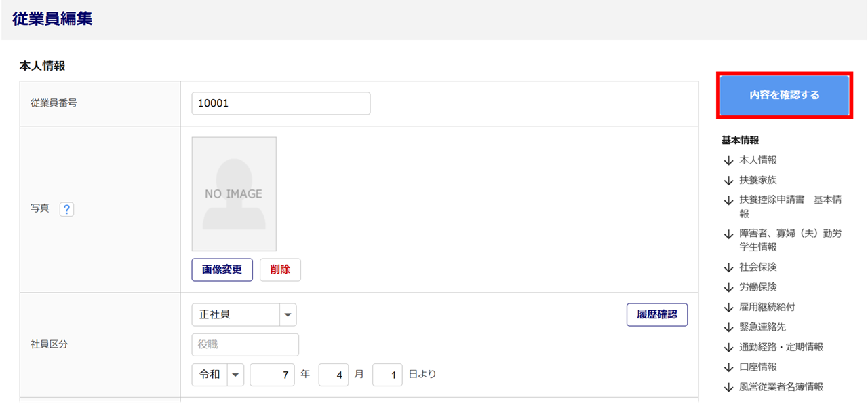Image resolution: width=868 pixels, height=406 pixels.
Task: Open the 令和 era dropdown
Action: (x=218, y=375)
